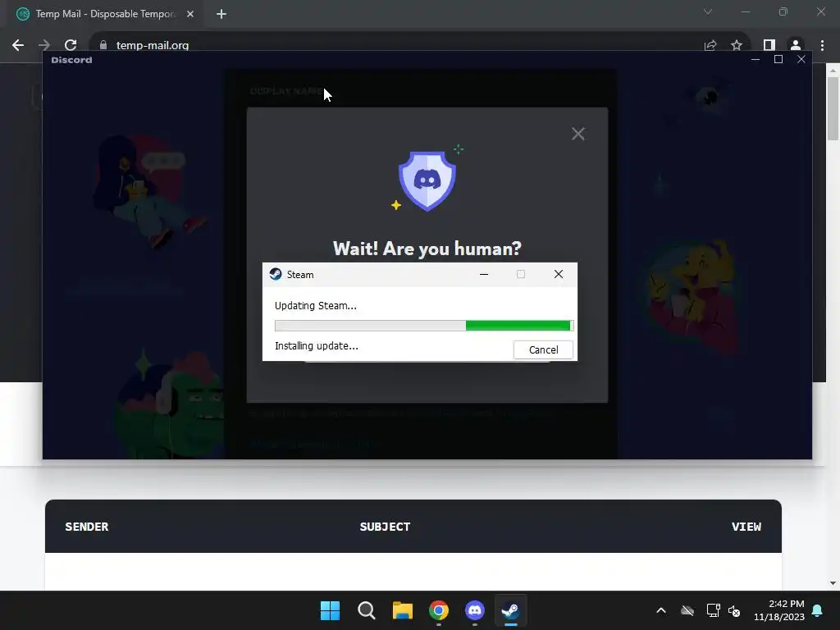Viewport: 840px width, 630px height.
Task: Click the VIEW column header
Action: point(746,527)
